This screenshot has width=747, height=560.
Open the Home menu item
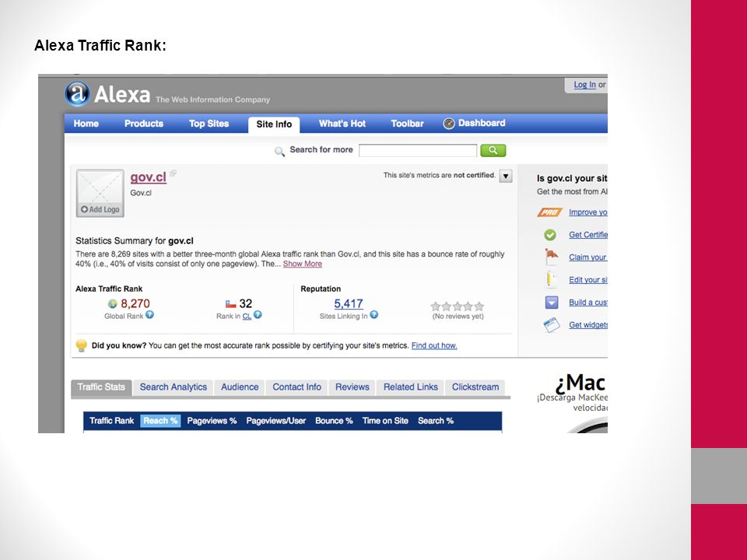click(x=86, y=124)
